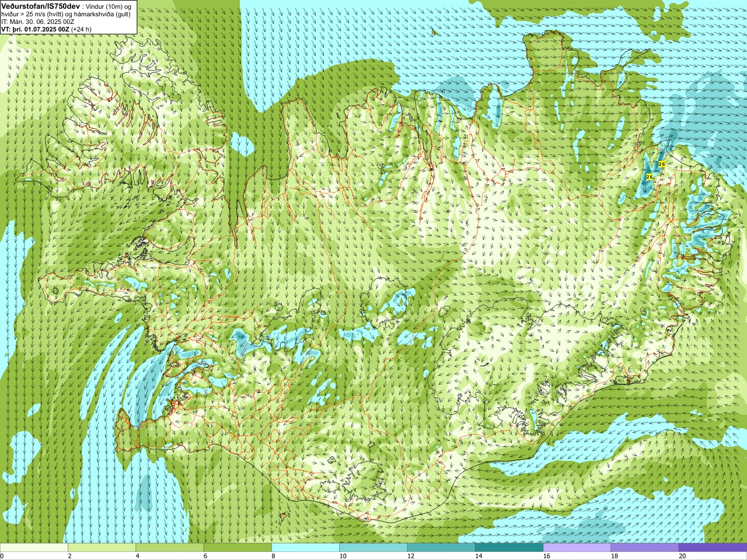747x560 pixels.
Task: Select the light cyan 8–10 m/s legend segment
Action: coord(305,548)
